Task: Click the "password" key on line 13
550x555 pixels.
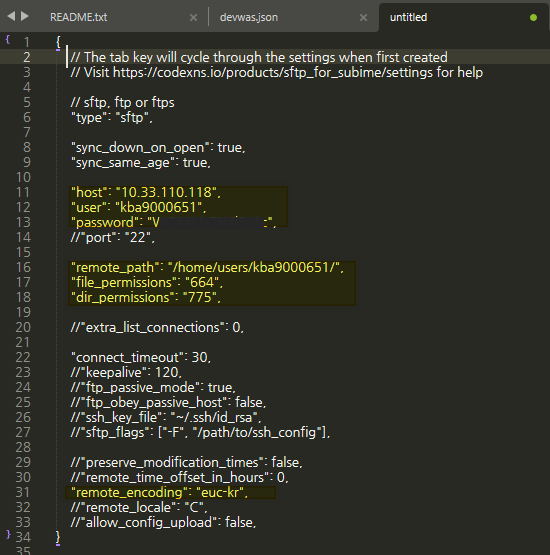Action: 105,223
